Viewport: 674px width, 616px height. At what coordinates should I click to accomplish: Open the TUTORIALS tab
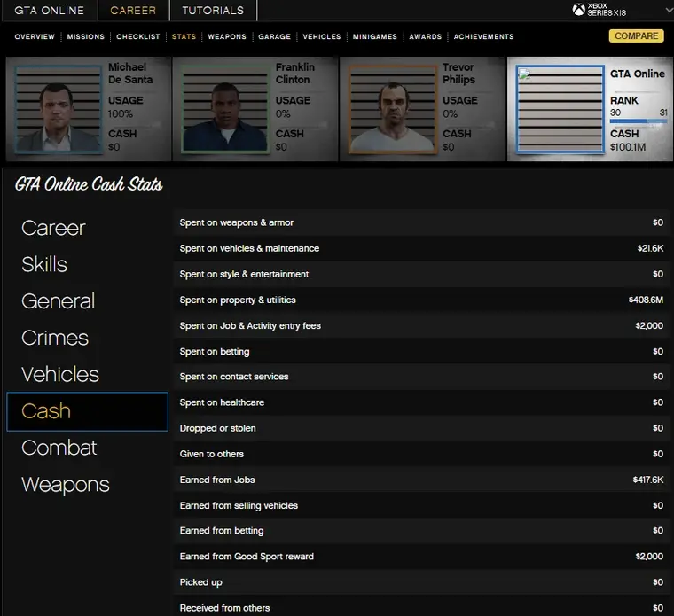click(213, 11)
